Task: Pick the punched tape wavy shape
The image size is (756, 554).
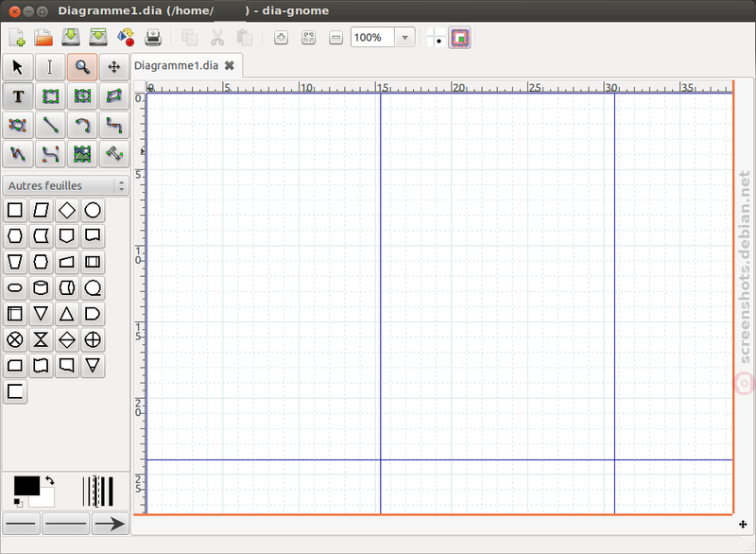Action: (41, 366)
